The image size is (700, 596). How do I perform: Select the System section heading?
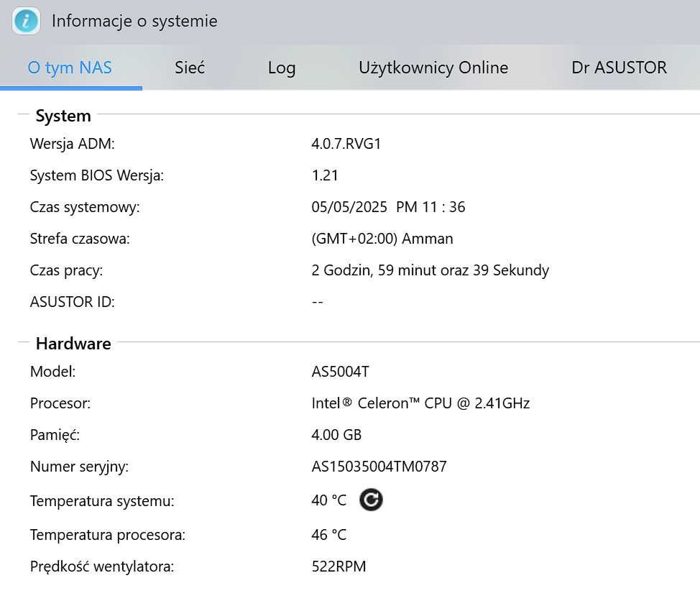63,116
